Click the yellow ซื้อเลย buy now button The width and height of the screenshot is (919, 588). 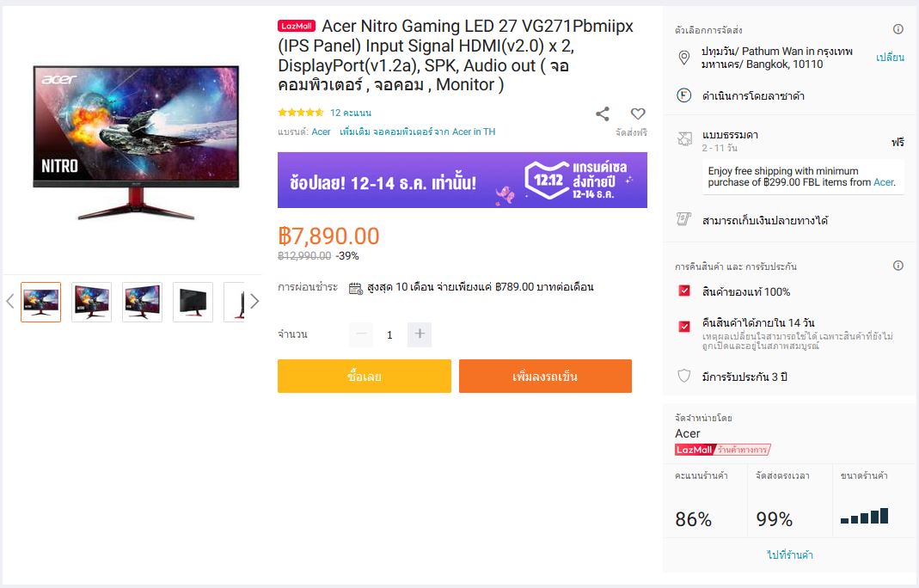point(365,376)
